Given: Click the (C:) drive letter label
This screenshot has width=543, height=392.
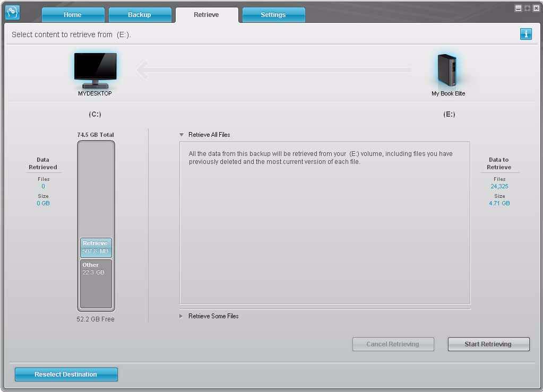Looking at the screenshot, I should [95, 114].
